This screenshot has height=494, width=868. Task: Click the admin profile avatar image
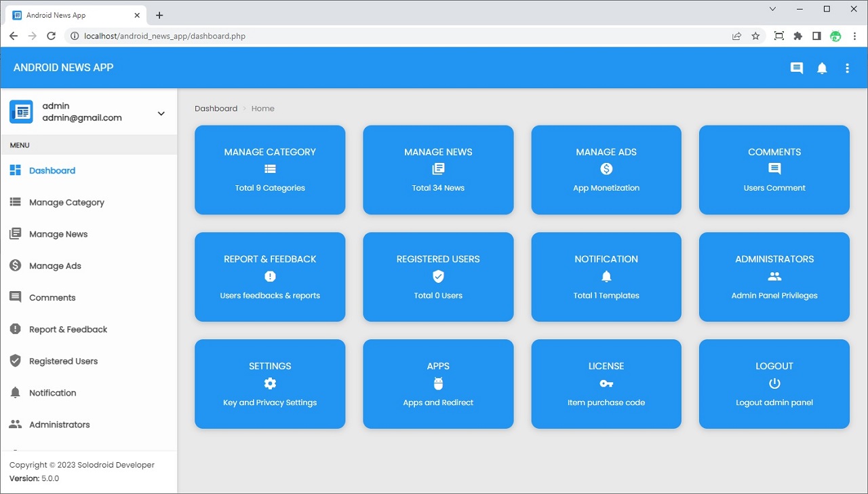coord(21,111)
